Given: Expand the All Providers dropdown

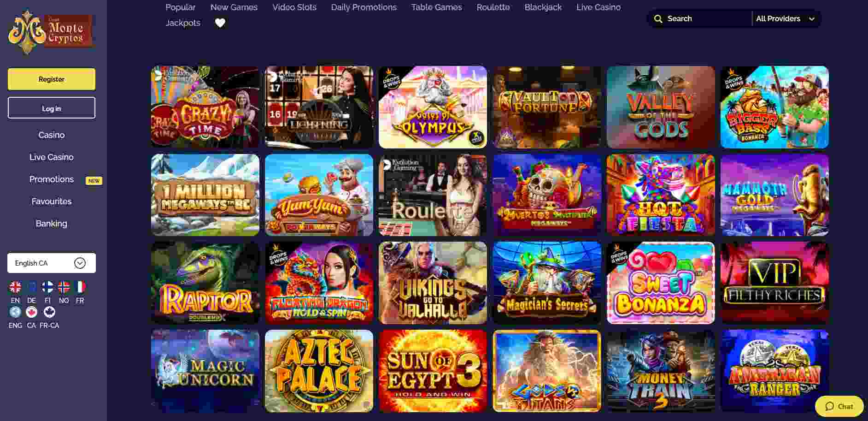Looking at the screenshot, I should point(786,19).
